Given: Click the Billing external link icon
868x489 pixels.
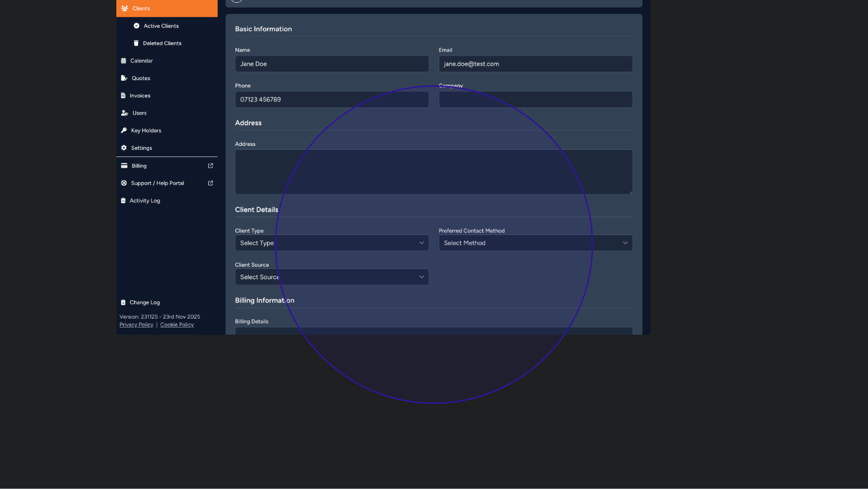Looking at the screenshot, I should coord(210,166).
